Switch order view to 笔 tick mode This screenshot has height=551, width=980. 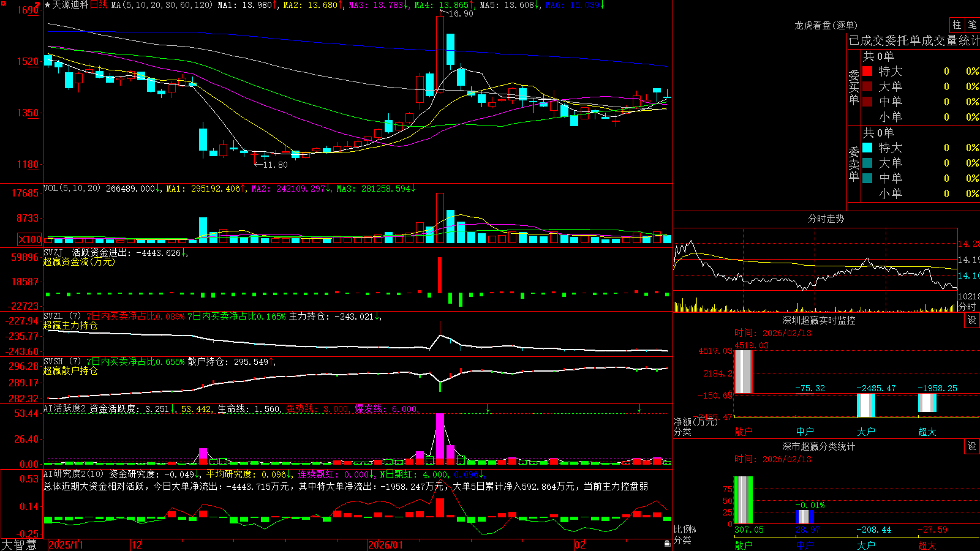[x=972, y=24]
